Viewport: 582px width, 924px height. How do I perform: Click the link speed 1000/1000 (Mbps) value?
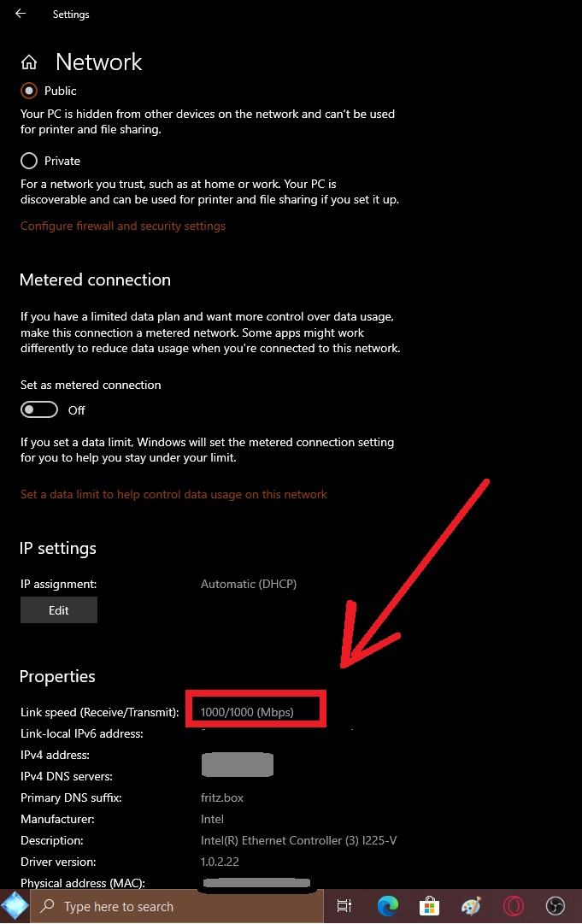tap(247, 712)
